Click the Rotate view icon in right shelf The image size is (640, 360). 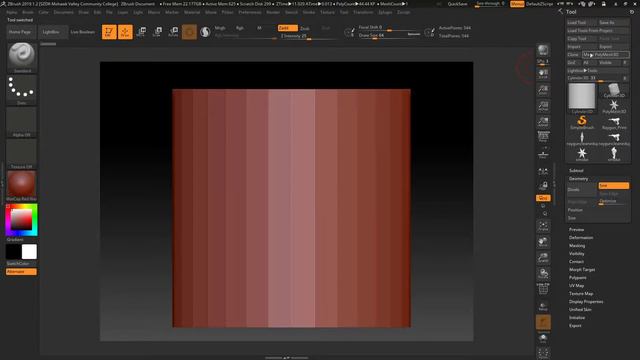pyautogui.click(x=543, y=274)
